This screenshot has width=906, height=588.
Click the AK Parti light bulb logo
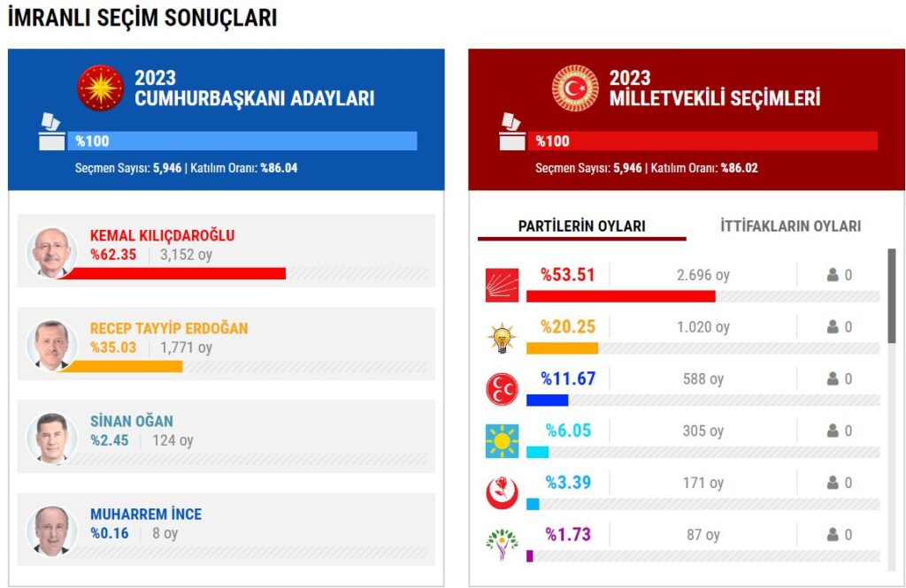(502, 337)
